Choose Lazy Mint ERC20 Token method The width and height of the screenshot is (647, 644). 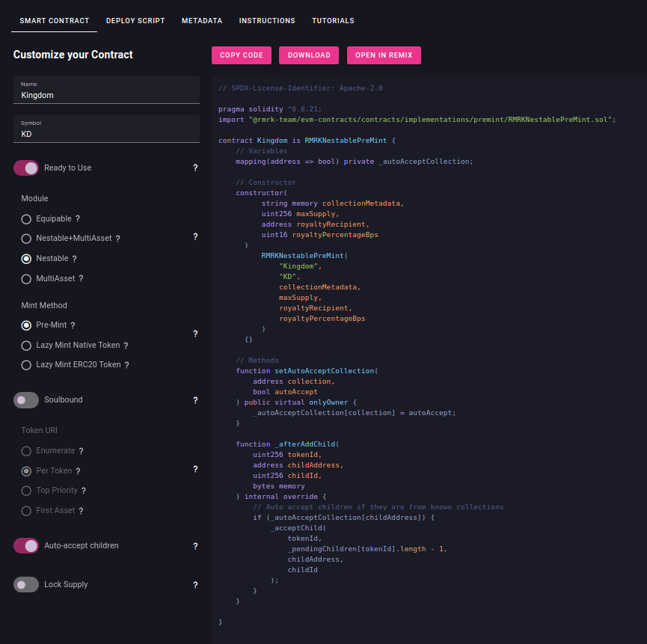pyautogui.click(x=26, y=365)
